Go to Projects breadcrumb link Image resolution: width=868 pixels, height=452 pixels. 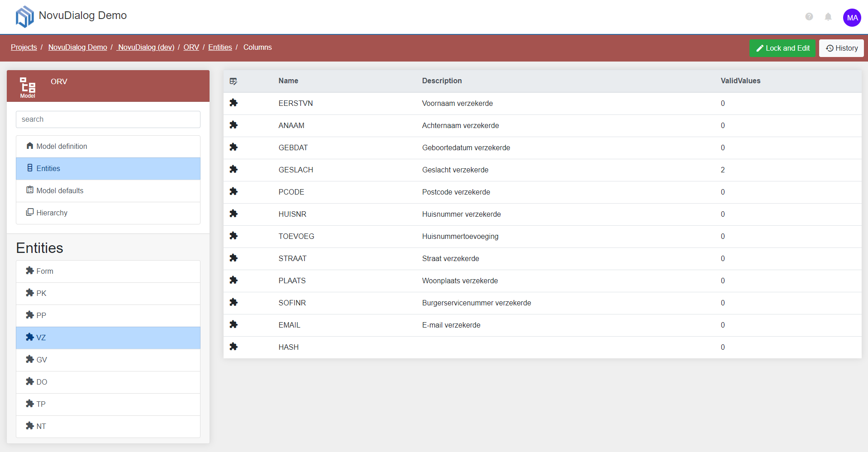[24, 47]
